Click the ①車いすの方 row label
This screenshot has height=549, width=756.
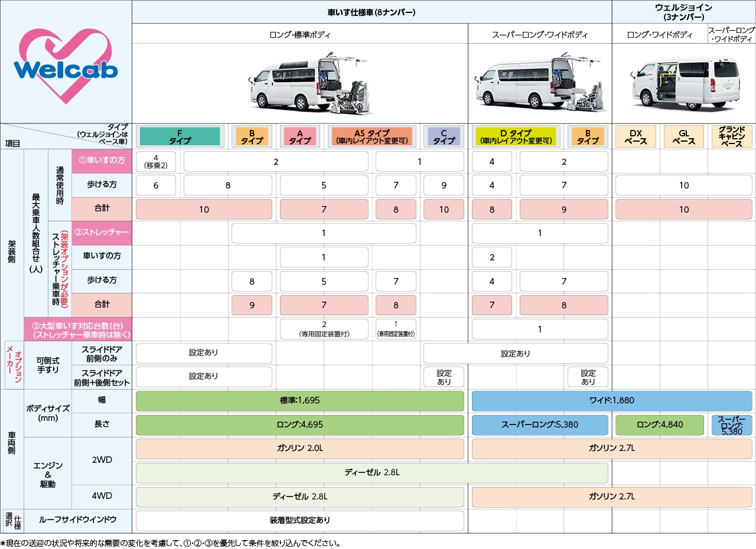click(101, 161)
